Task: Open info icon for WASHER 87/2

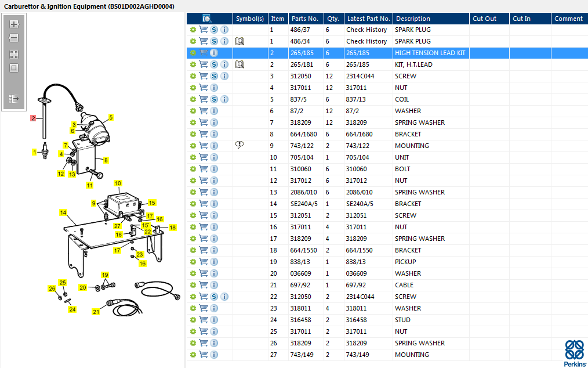Action: click(x=214, y=111)
